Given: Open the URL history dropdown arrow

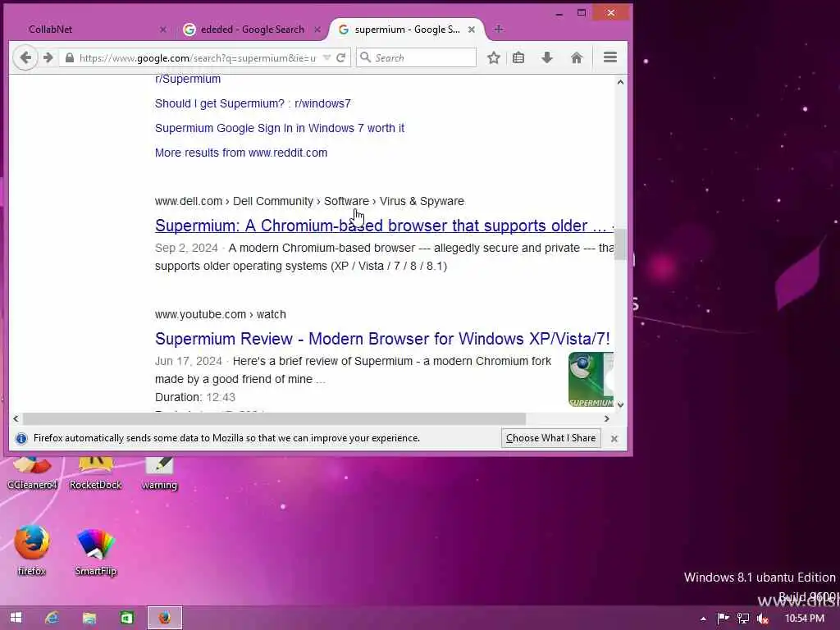Looking at the screenshot, I should click(326, 58).
